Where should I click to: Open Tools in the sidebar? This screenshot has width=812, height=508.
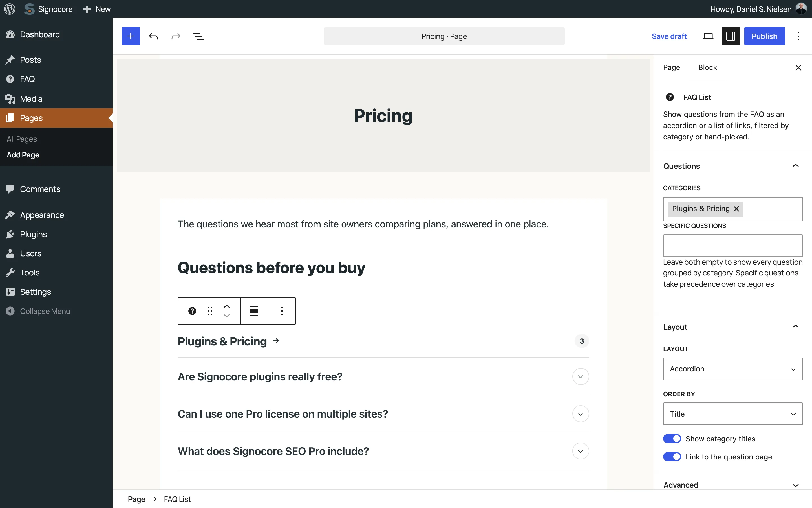[56, 272]
